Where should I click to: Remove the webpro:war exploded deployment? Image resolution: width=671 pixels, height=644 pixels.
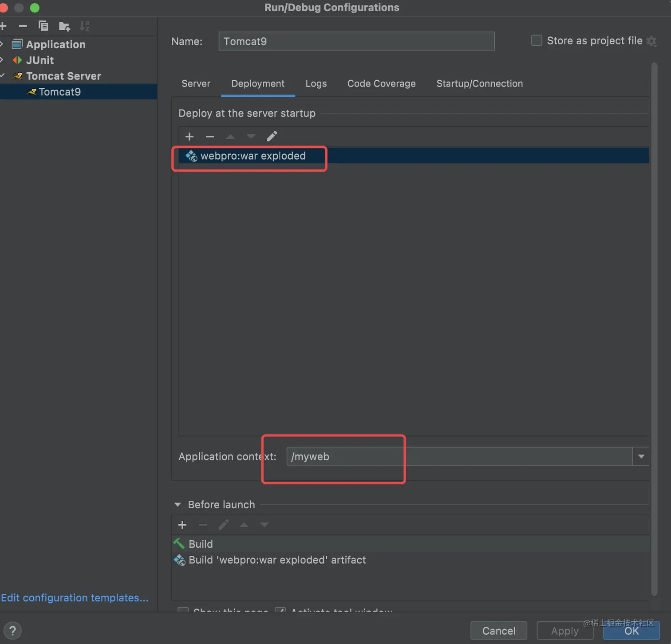[210, 136]
